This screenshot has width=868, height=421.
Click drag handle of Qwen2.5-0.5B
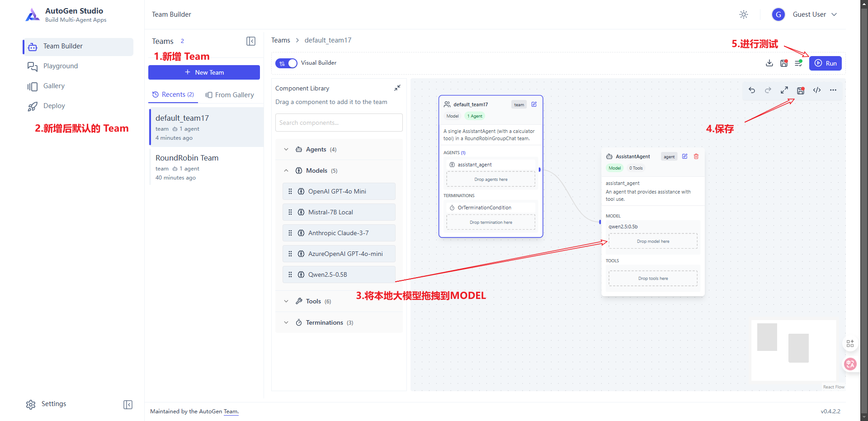click(x=290, y=274)
